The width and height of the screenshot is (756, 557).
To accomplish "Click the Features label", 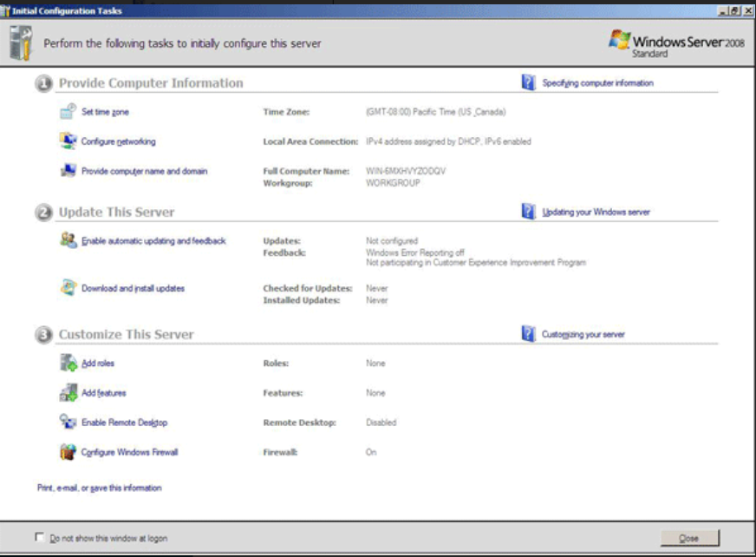I will [x=283, y=393].
